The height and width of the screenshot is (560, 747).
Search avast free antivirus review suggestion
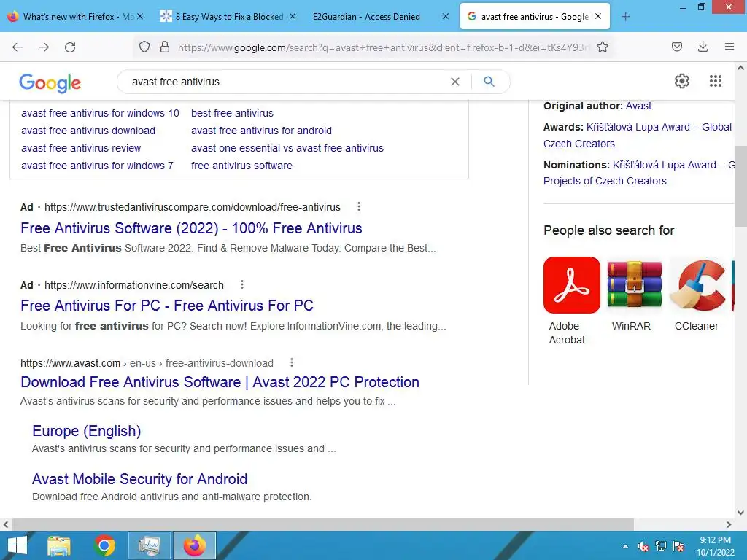[x=81, y=148]
